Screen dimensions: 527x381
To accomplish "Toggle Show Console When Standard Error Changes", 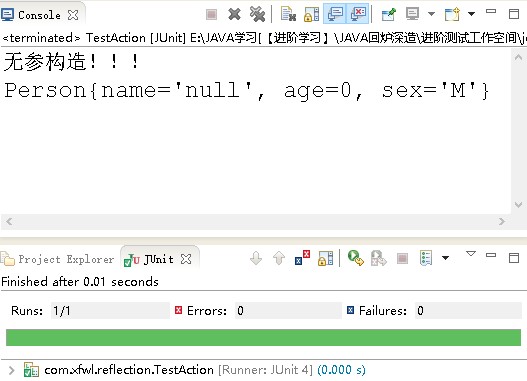I will pos(358,14).
